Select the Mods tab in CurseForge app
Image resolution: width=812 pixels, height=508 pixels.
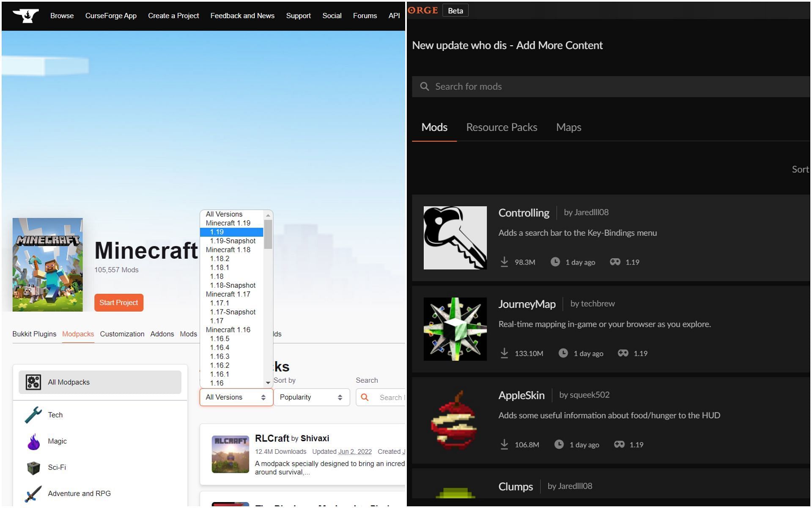(434, 127)
